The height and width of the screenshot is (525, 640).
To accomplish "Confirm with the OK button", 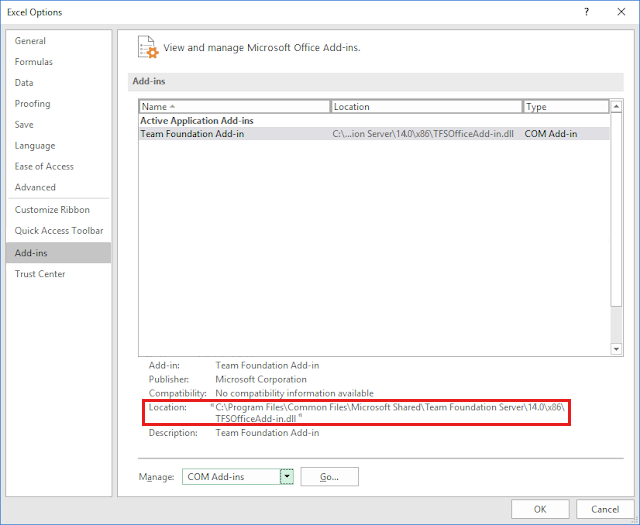I will [540, 509].
